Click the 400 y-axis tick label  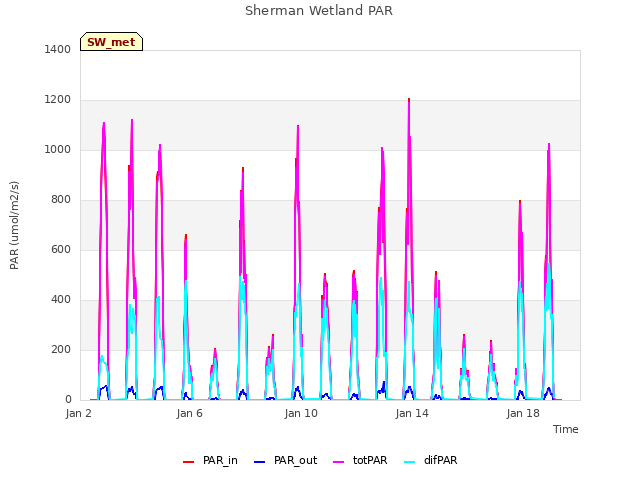click(x=61, y=300)
